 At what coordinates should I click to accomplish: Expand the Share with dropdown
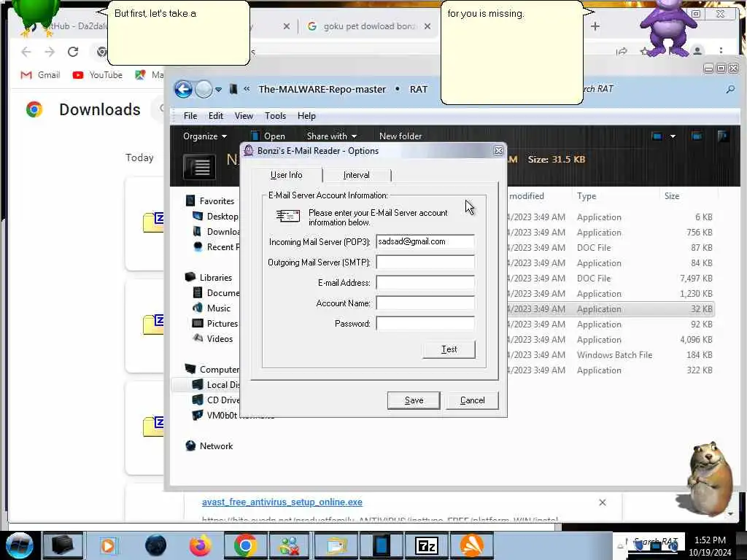tap(332, 136)
